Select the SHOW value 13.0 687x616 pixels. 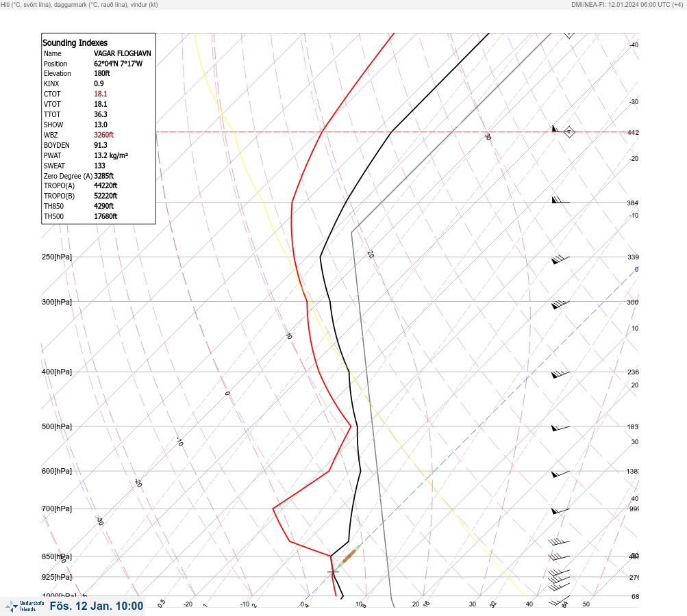pyautogui.click(x=100, y=125)
